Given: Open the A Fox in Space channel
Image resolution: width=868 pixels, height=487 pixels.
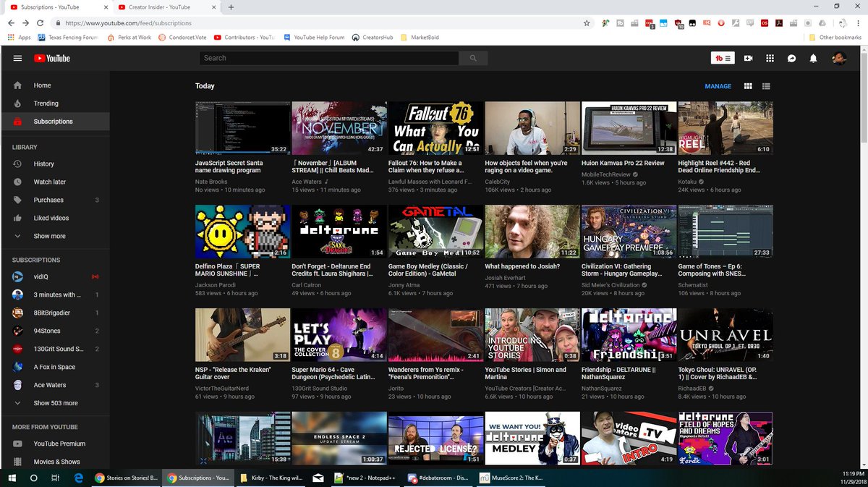Looking at the screenshot, I should coord(55,367).
